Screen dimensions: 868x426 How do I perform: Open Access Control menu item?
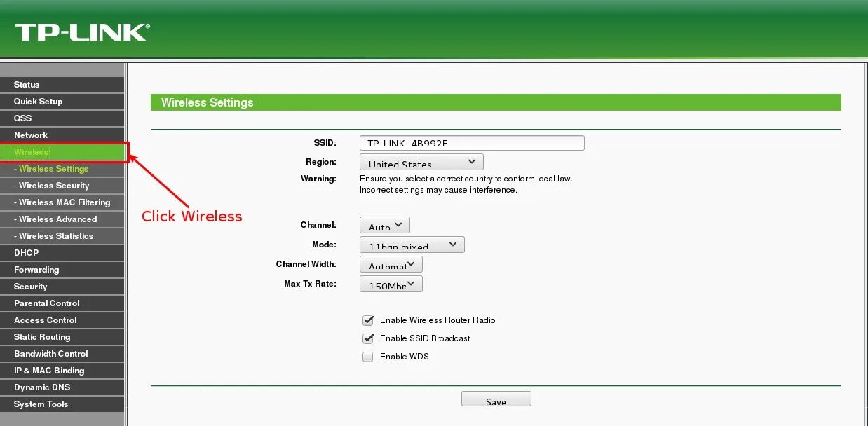pyautogui.click(x=62, y=320)
